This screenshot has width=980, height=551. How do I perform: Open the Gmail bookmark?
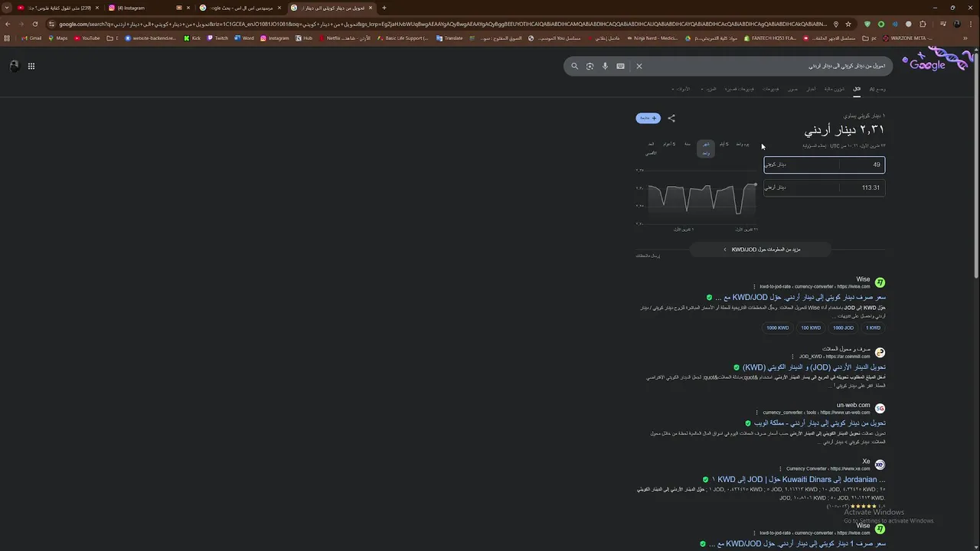tap(31, 37)
